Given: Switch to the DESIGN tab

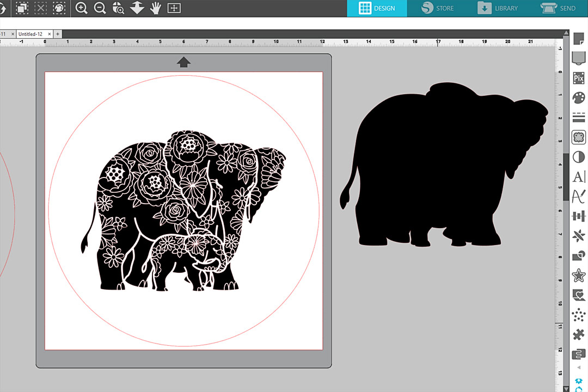Looking at the screenshot, I should pos(376,8).
